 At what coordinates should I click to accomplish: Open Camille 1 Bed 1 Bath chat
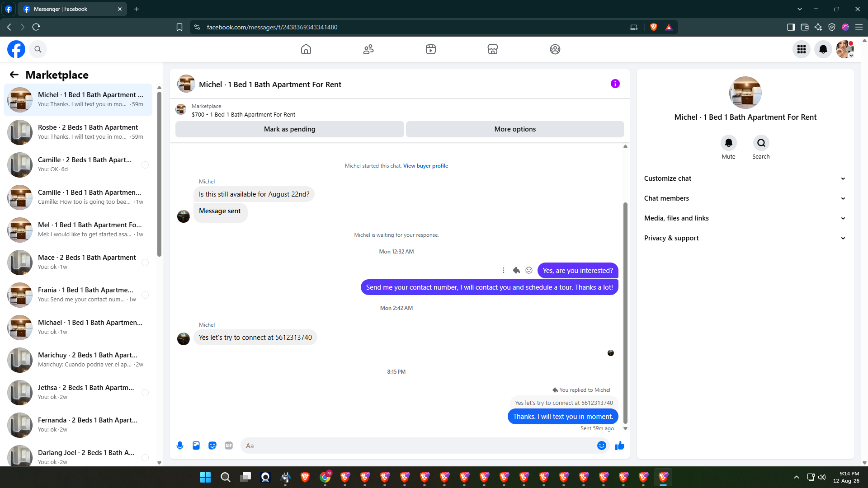(x=78, y=197)
